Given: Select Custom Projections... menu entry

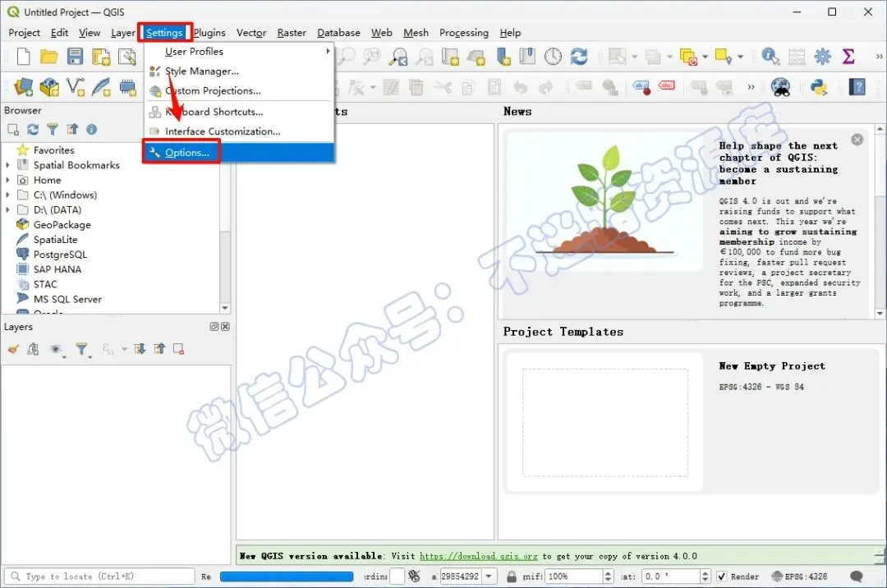Looking at the screenshot, I should (x=239, y=90).
